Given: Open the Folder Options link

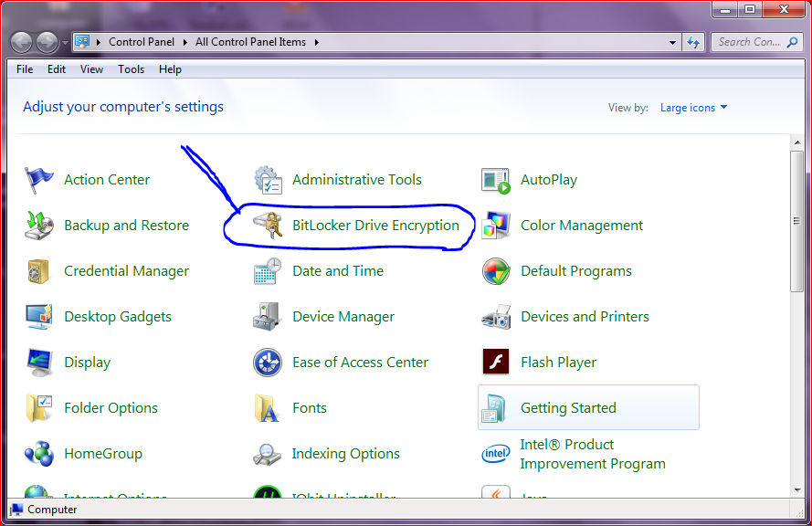Looking at the screenshot, I should coord(111,407).
